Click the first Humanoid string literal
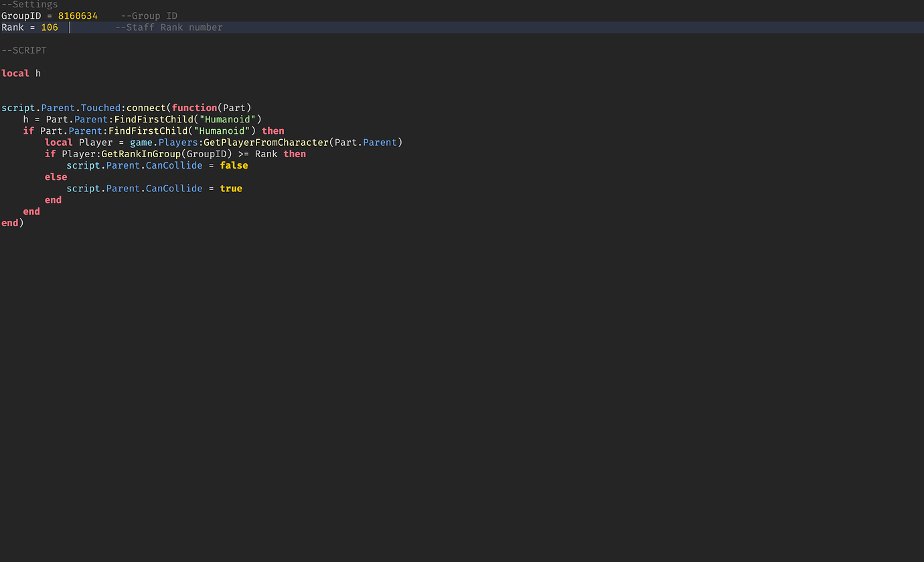This screenshot has width=924, height=562. click(227, 119)
